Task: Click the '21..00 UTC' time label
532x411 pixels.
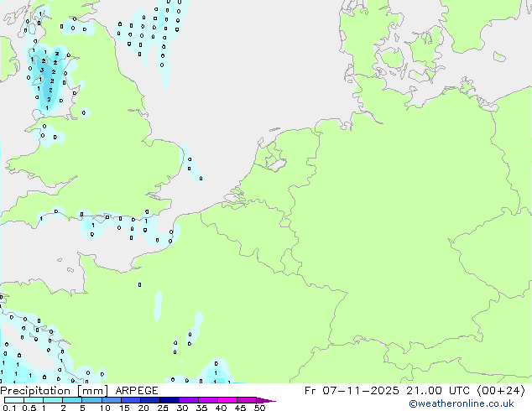Action: pos(438,391)
